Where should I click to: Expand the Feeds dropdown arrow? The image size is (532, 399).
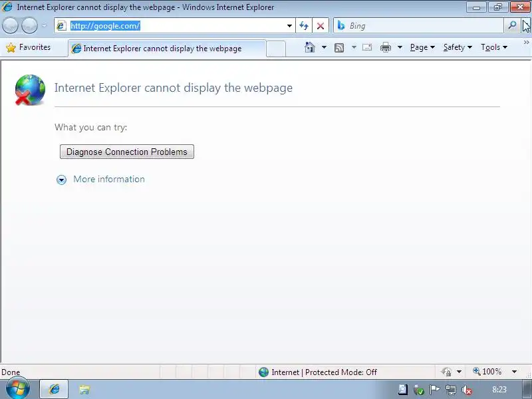tap(354, 47)
